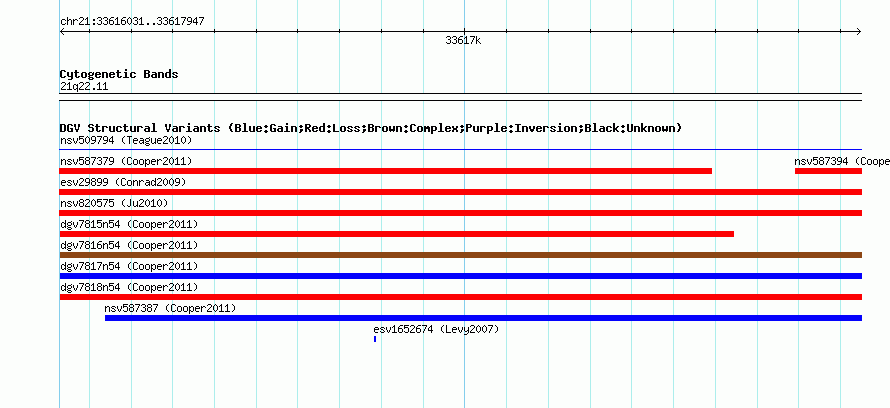This screenshot has height=408, width=890.
Task: Select the red esv29899 loss bar
Action: 460,192
